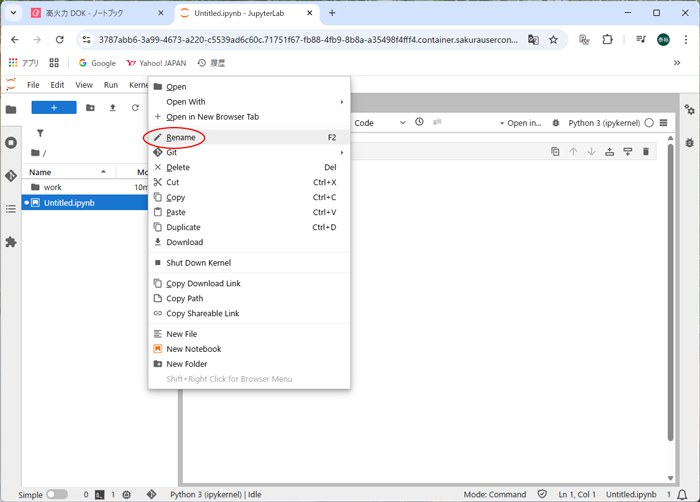Choose Copy Path in the menu
Screen dimensions: 700x502
coord(249,298)
